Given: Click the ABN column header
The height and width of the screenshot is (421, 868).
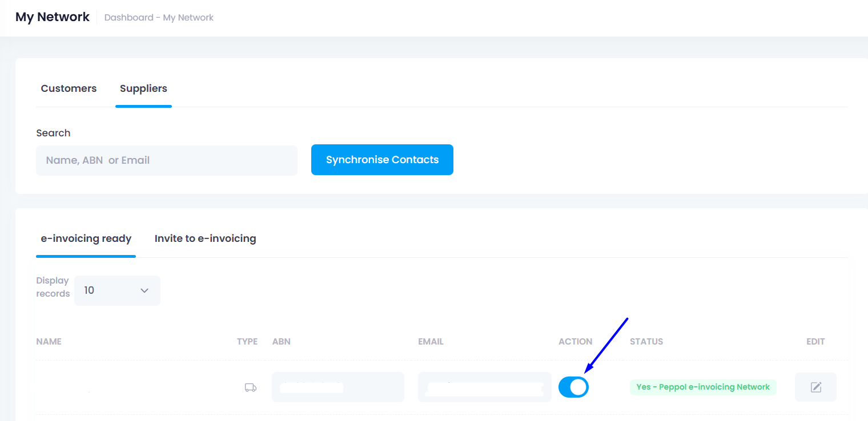Looking at the screenshot, I should (281, 342).
